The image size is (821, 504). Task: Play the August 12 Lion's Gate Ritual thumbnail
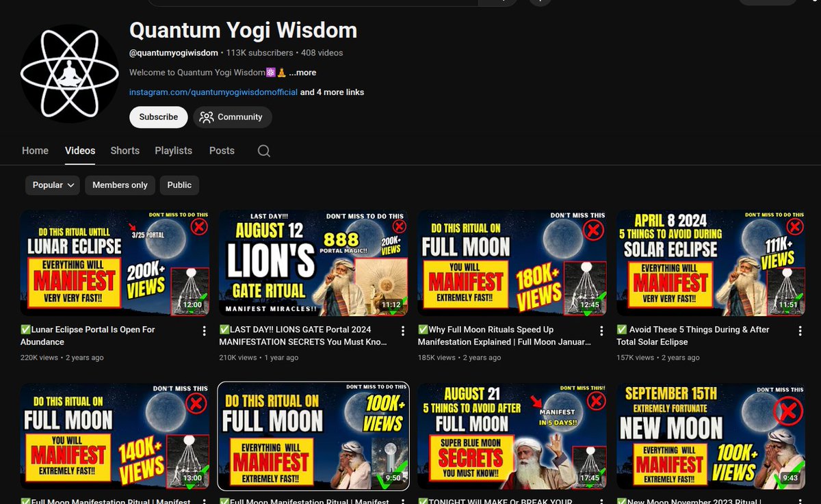[x=313, y=263]
